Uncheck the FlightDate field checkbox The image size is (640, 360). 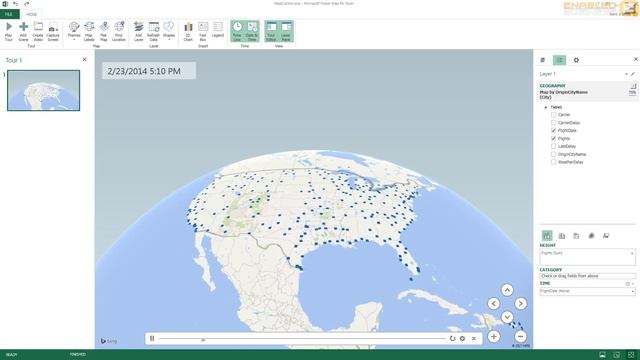(553, 131)
